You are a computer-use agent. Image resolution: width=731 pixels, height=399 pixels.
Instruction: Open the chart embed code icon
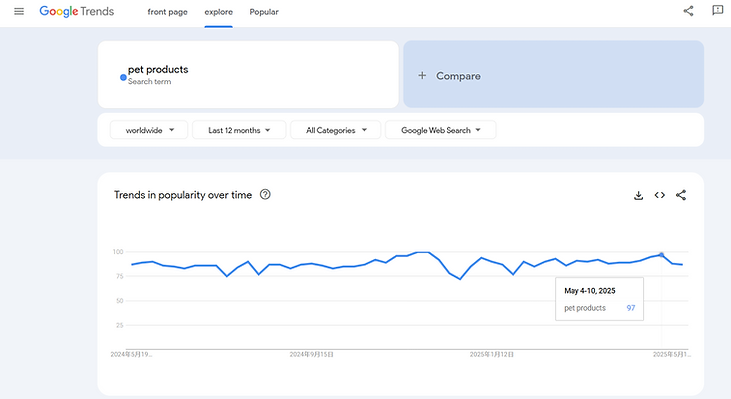click(x=660, y=195)
